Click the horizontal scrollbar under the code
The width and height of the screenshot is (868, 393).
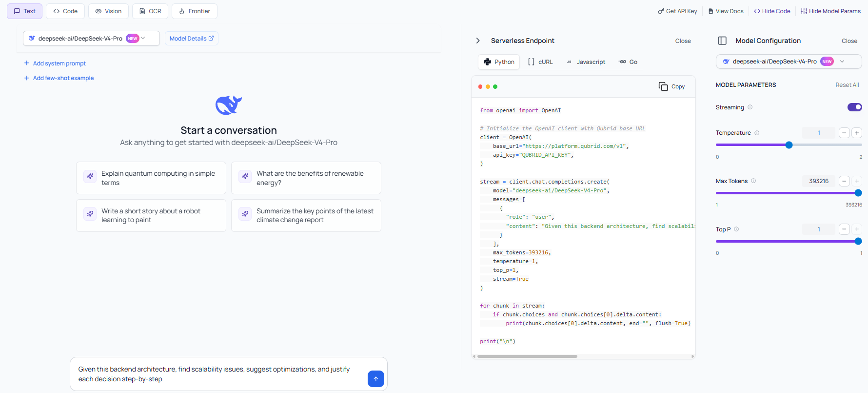coord(528,356)
